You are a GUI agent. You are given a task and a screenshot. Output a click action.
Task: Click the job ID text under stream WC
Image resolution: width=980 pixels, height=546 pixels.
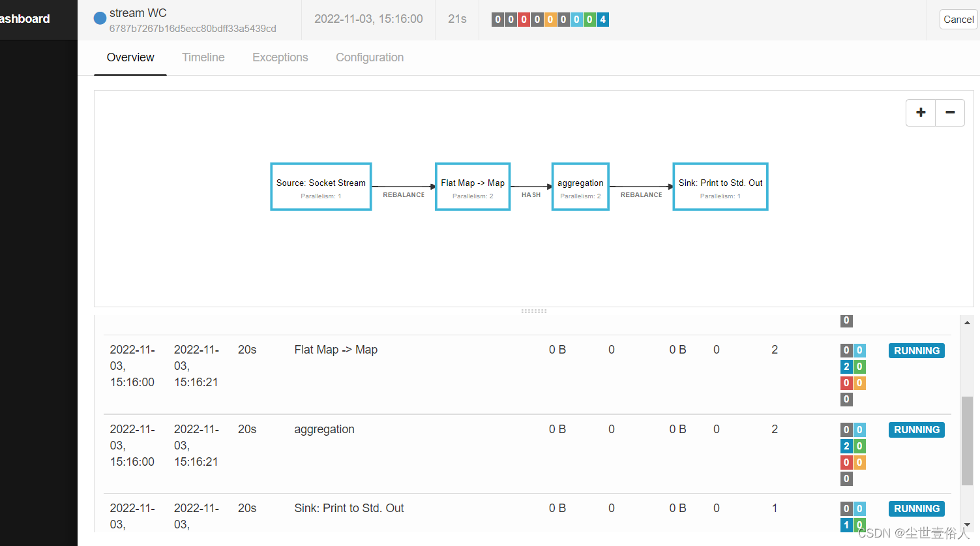tap(193, 29)
